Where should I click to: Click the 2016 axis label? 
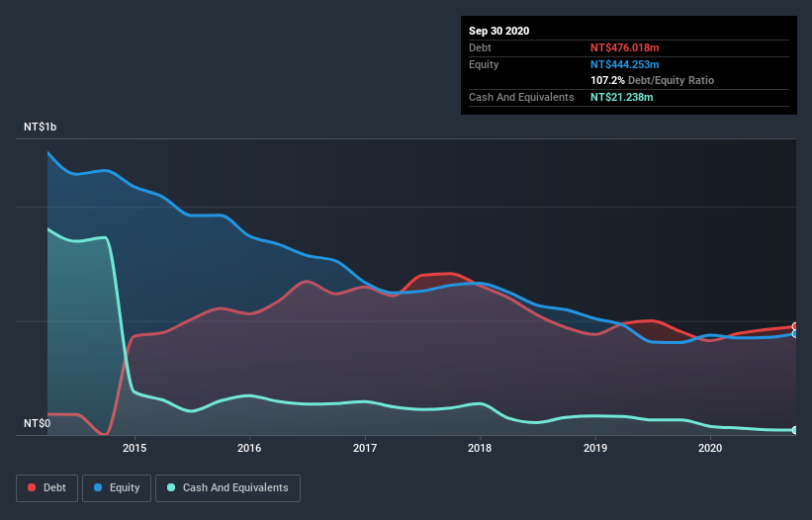249,448
